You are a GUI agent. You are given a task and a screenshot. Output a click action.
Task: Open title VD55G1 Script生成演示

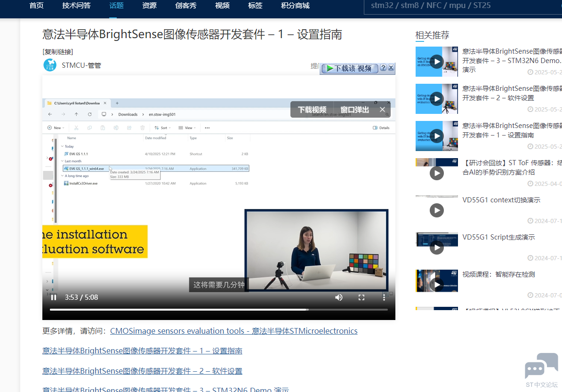[498, 237]
